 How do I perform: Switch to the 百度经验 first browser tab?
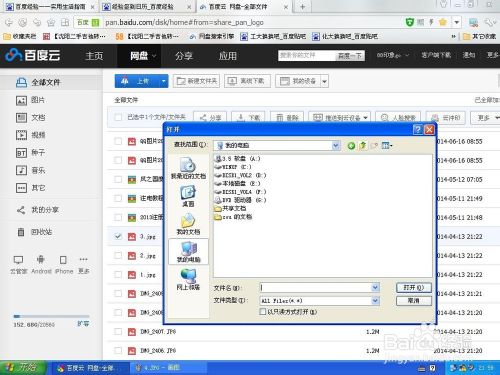[x=49, y=6]
